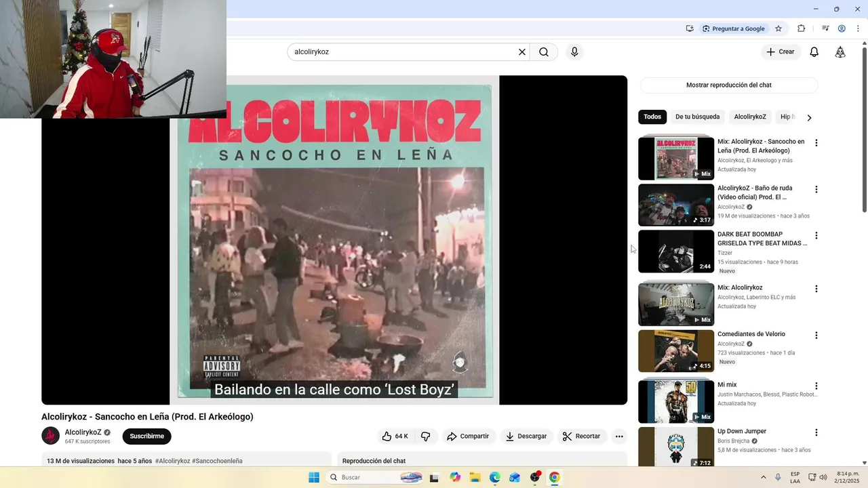The image size is (868, 488).
Task: Open Mix: Alcolirykoz playlist thumbnail
Action: coord(676,304)
